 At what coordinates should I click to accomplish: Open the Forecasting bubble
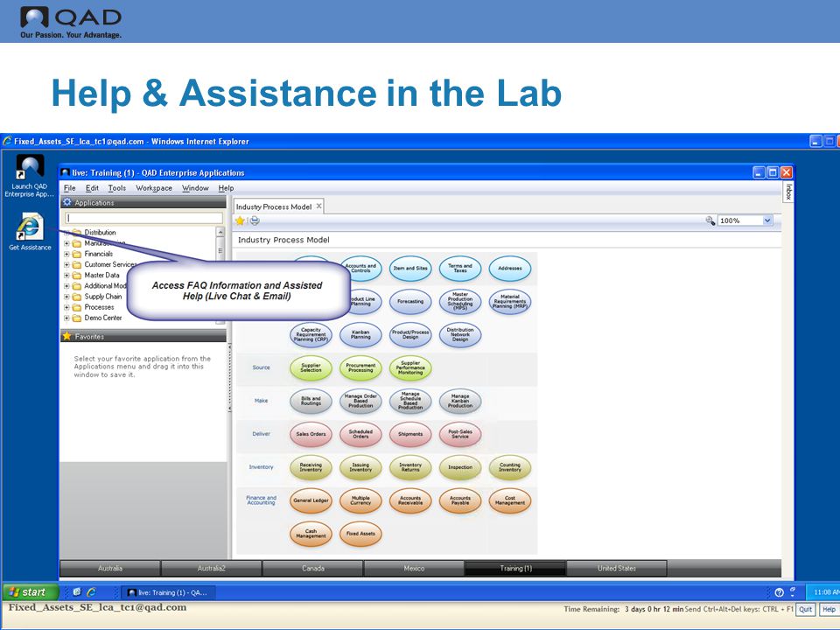(410, 302)
